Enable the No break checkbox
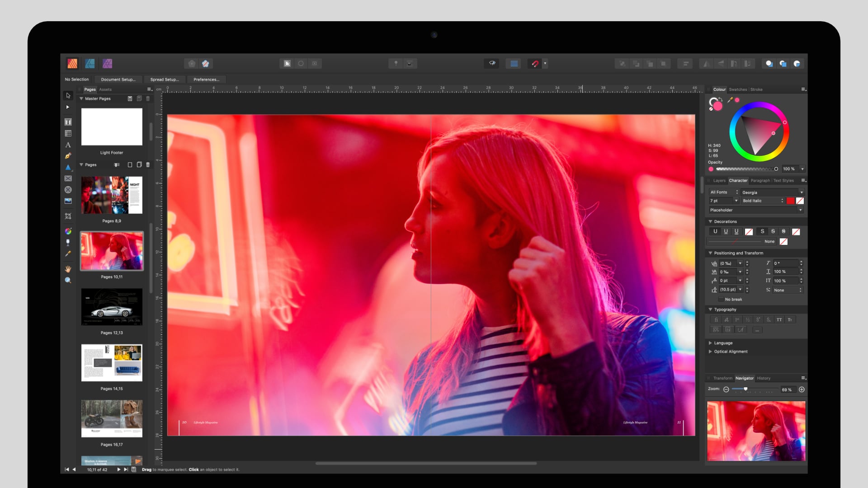This screenshot has width=868, height=488. pyautogui.click(x=722, y=299)
